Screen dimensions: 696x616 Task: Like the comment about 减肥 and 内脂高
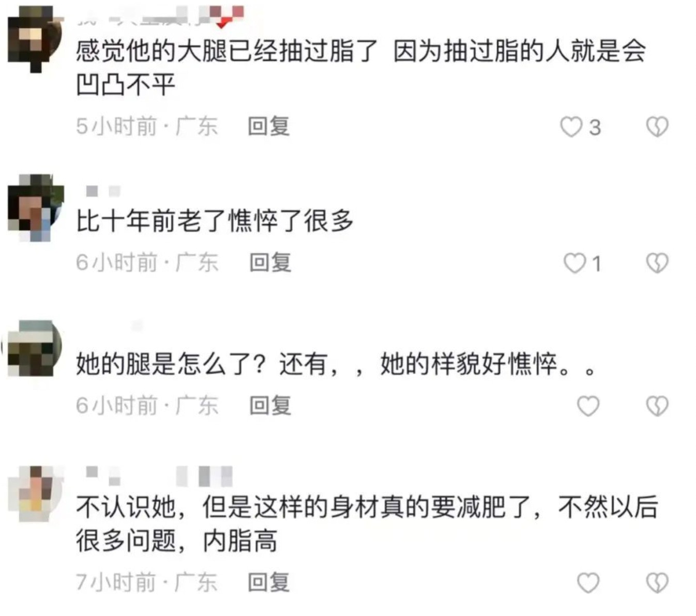pos(588,582)
